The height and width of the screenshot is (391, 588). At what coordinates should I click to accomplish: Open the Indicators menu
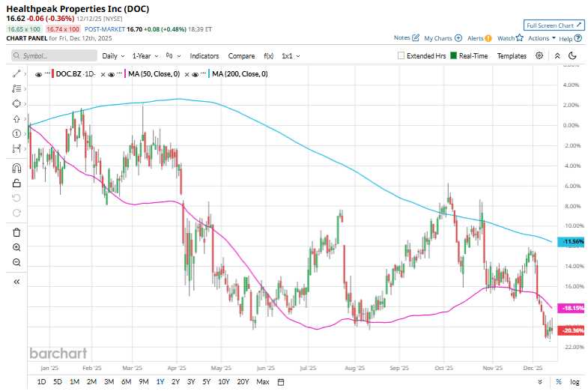click(x=204, y=55)
